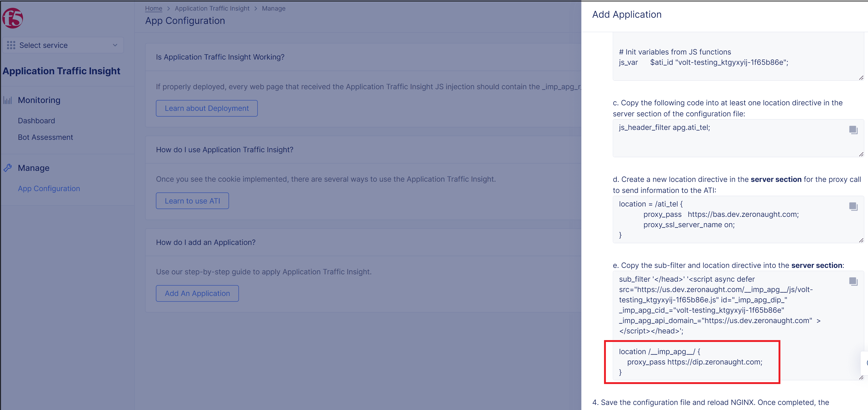Click 'How do I add an Application?' heading

(206, 242)
